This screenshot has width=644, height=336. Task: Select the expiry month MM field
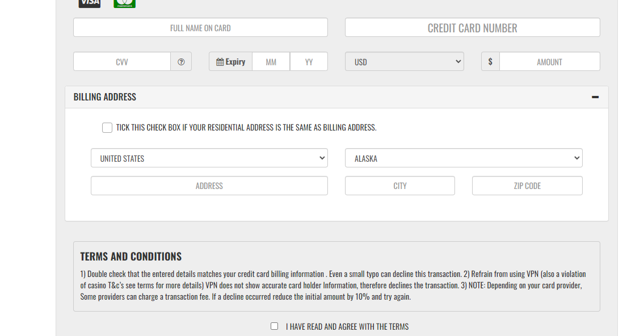[271, 62]
